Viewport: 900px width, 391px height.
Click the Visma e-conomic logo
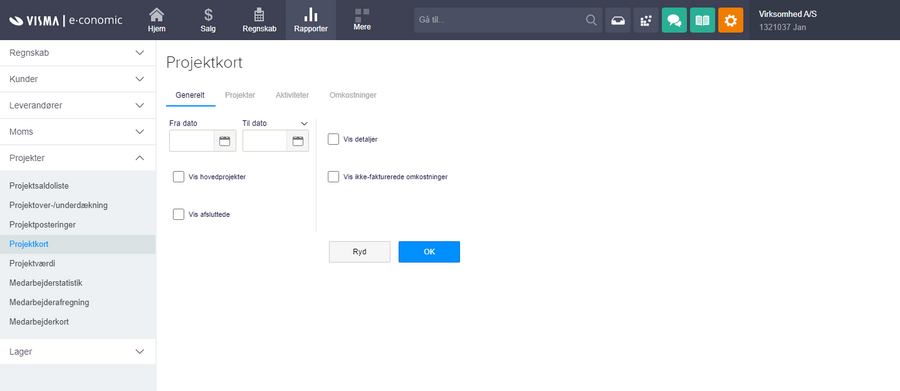tap(66, 20)
